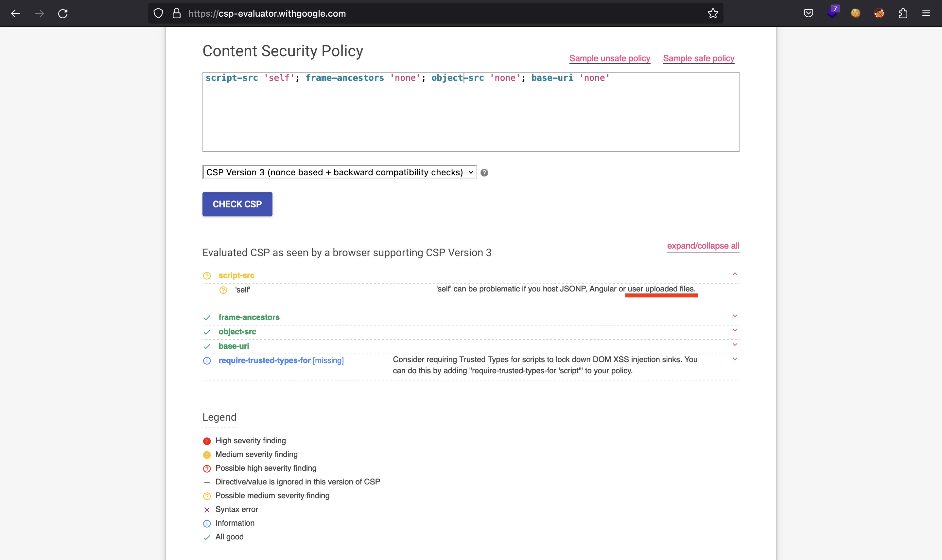Image resolution: width=942 pixels, height=560 pixels.
Task: Click the script-src directive heading
Action: [x=236, y=275]
